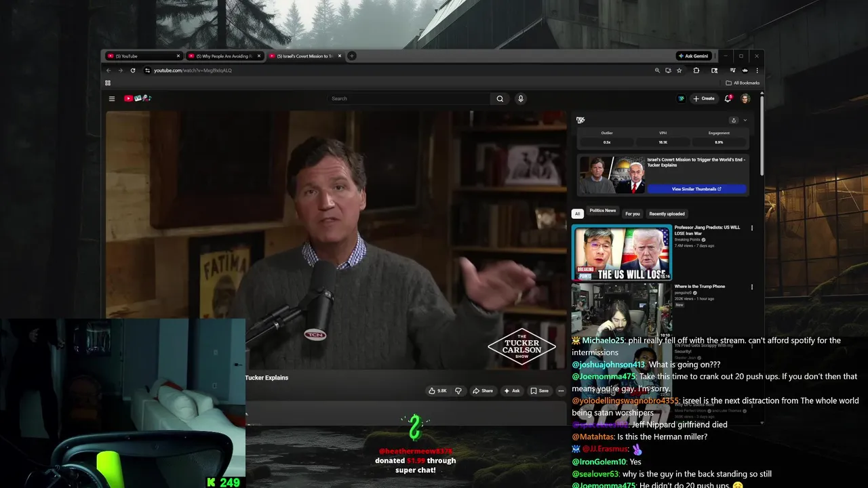Click the VPH 18.1K value
This screenshot has width=868, height=488.
coord(663,142)
